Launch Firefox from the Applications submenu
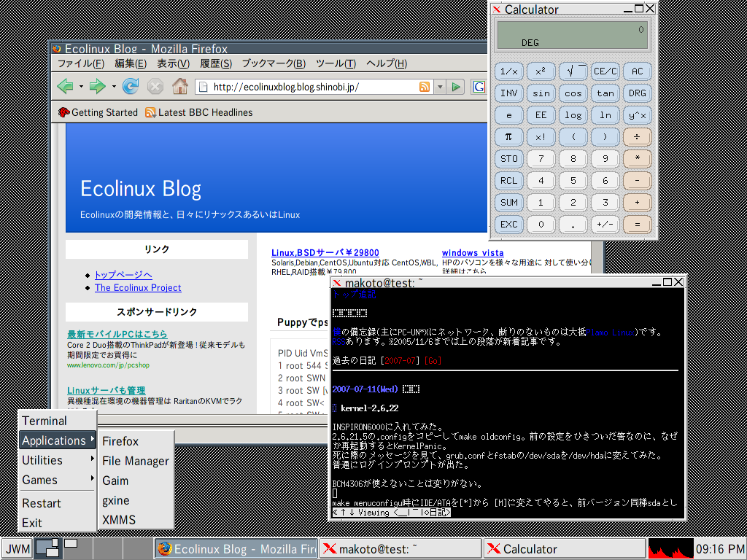Screen dimensions: 747x560 click(x=136, y=441)
